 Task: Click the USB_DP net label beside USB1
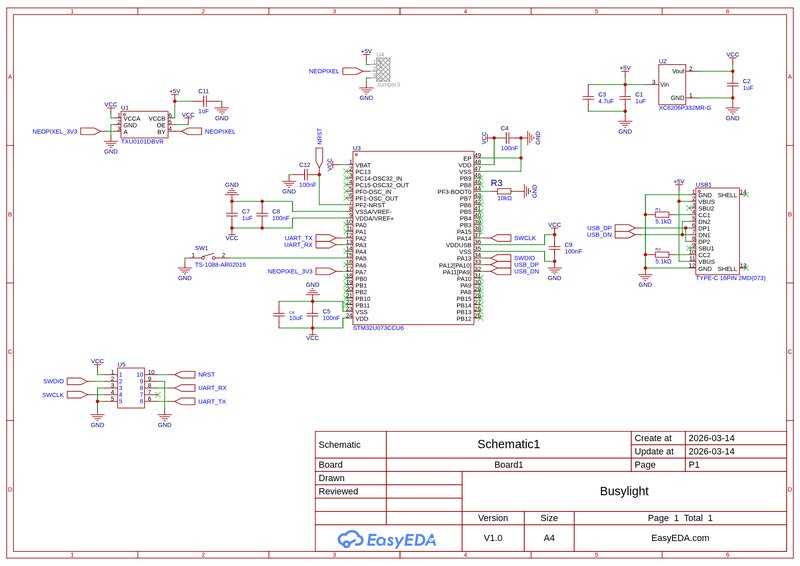pos(599,228)
